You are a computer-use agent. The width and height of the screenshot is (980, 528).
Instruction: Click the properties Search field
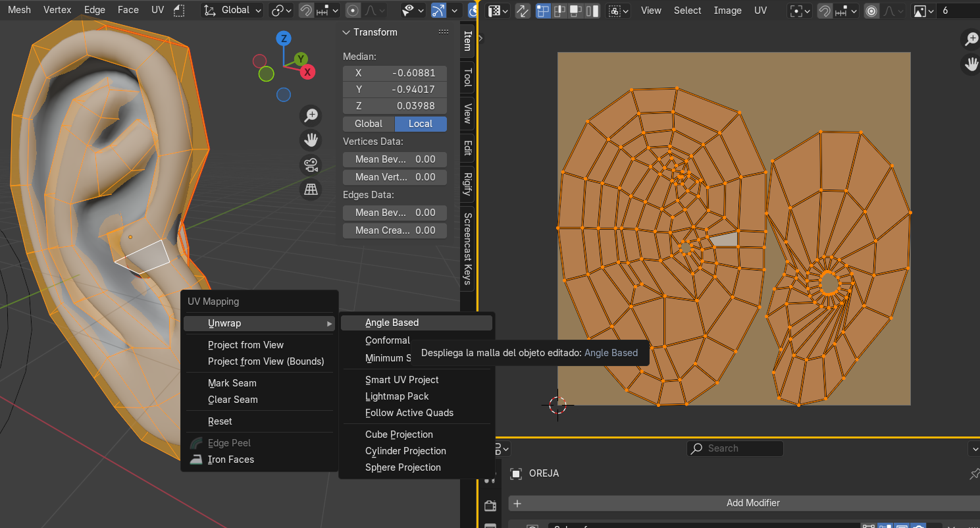735,448
